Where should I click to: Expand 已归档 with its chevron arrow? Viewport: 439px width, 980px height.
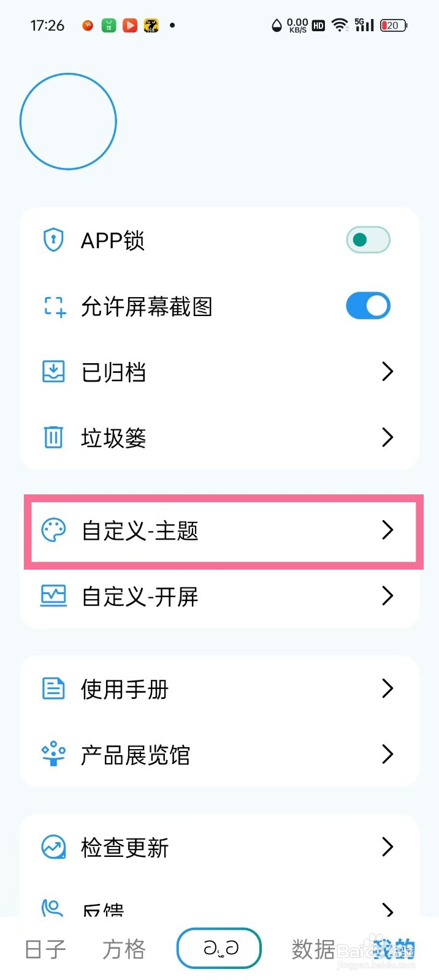387,371
